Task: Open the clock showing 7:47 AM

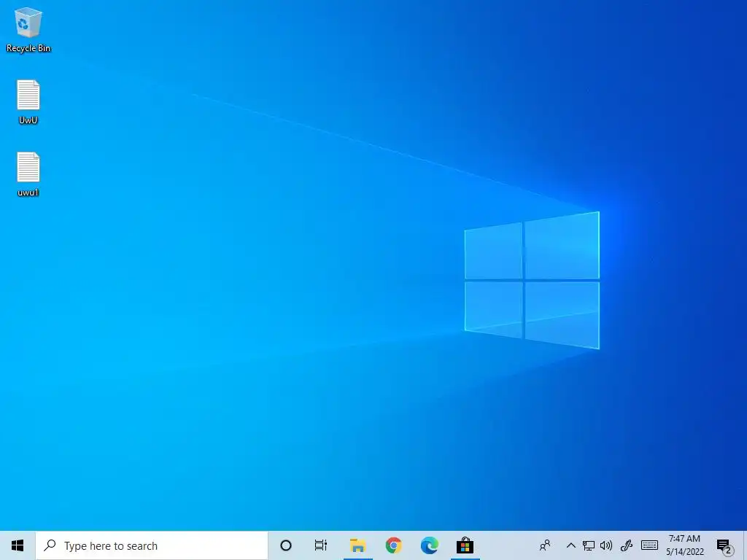Action: coord(685,545)
